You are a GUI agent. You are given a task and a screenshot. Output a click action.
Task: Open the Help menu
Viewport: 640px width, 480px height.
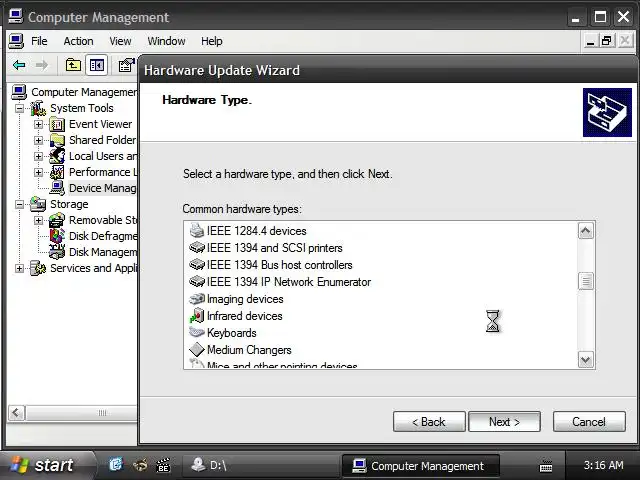click(x=211, y=41)
